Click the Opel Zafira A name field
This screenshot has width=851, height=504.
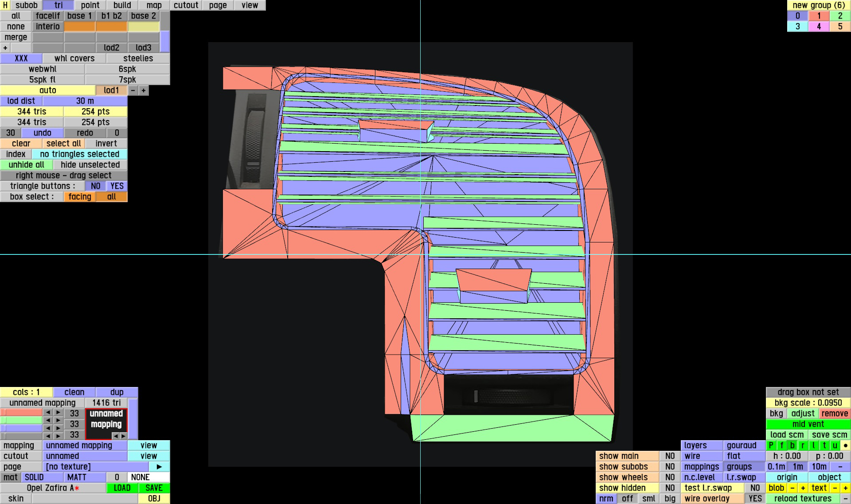tap(53, 488)
